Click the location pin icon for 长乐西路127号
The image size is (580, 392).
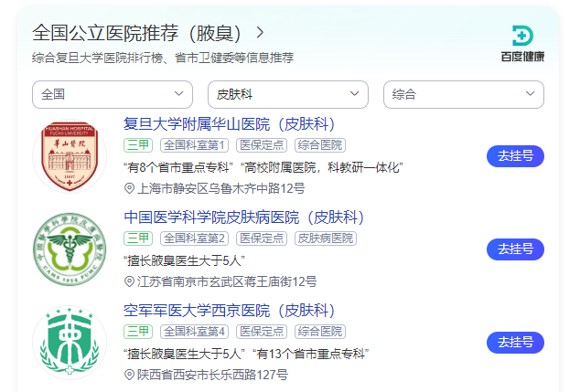(129, 375)
